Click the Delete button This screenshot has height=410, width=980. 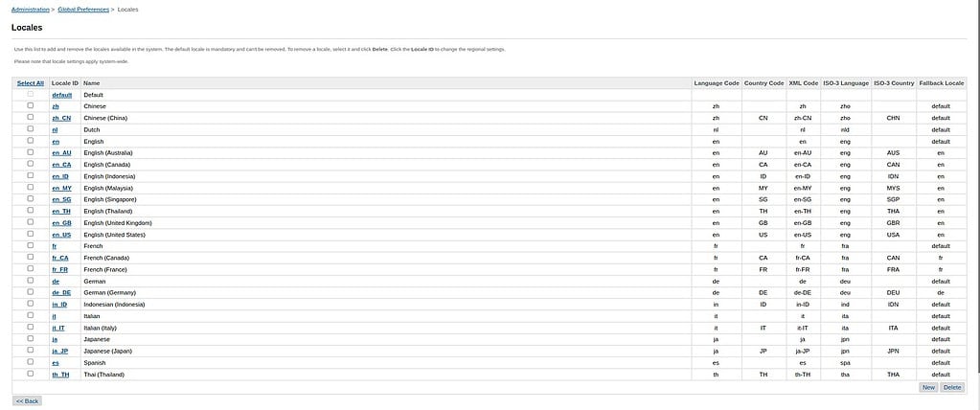click(952, 388)
